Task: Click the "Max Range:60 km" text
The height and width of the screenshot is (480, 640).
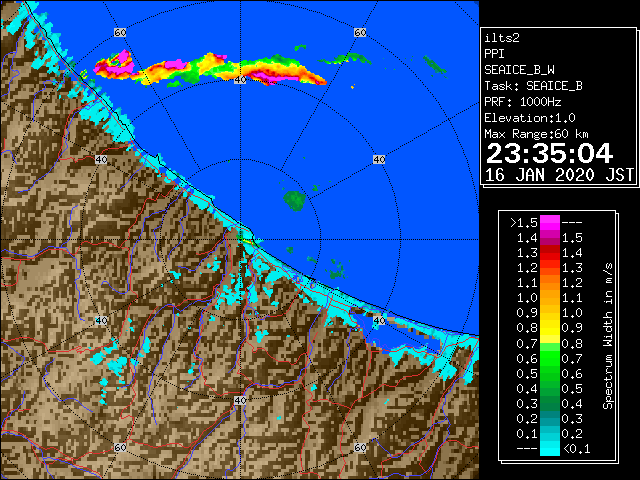Action: pyautogui.click(x=537, y=134)
